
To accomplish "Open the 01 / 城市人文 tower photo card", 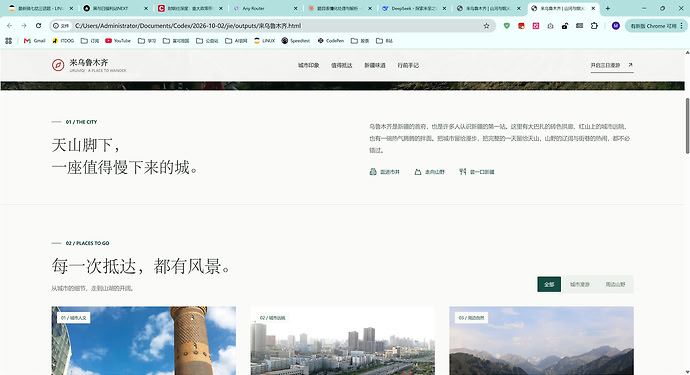I will 143,341.
